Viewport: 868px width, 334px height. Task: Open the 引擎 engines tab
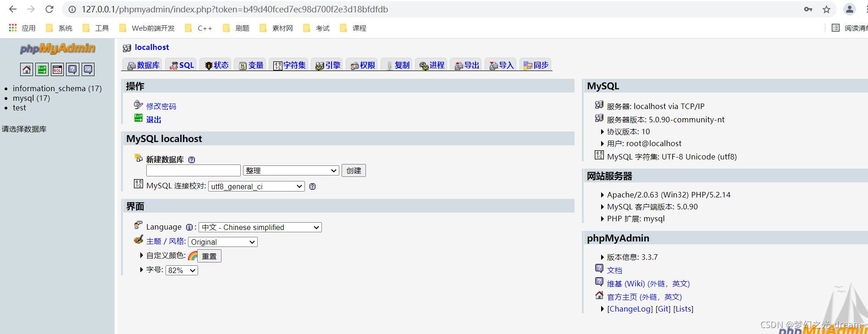point(327,65)
